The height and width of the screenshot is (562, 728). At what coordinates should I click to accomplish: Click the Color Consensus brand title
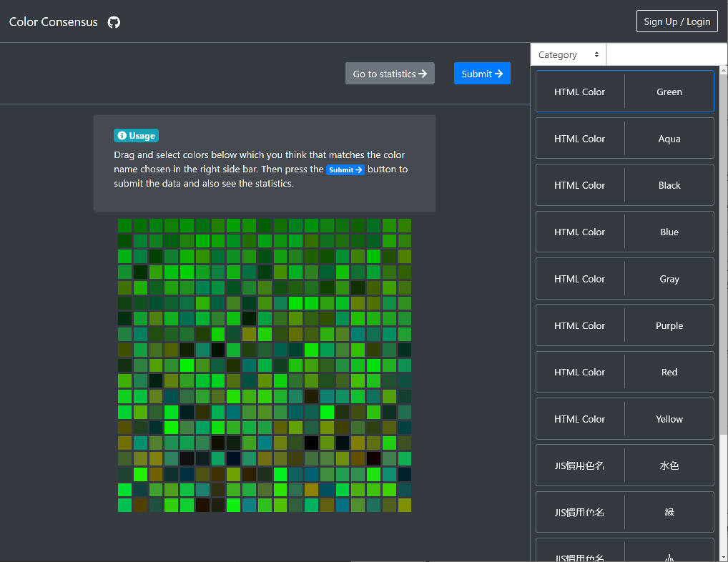(x=54, y=22)
